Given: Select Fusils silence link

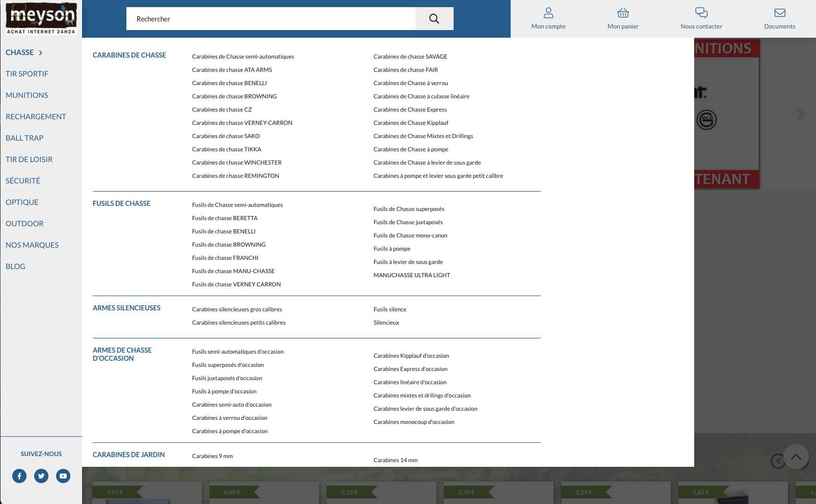Looking at the screenshot, I should [x=390, y=309].
